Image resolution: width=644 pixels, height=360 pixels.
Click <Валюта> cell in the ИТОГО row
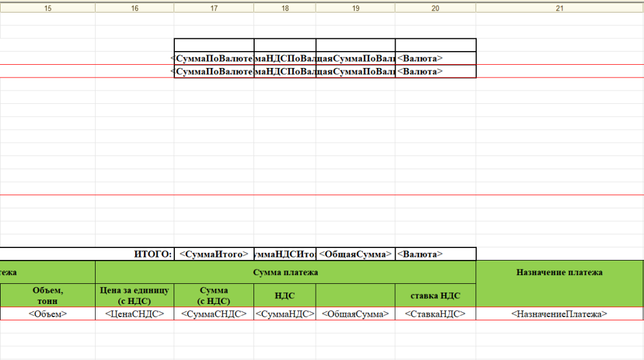(x=435, y=254)
